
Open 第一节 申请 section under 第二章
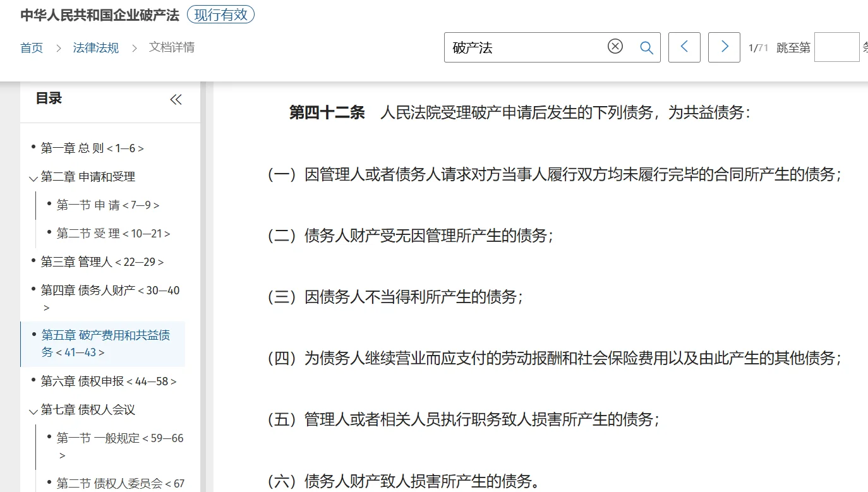pos(104,205)
